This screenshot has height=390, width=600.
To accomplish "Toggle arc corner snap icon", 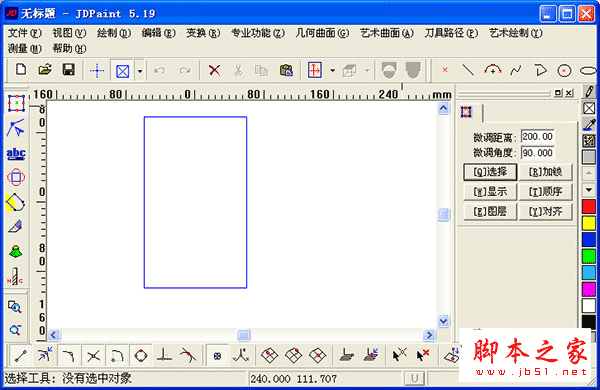I will click(117, 356).
